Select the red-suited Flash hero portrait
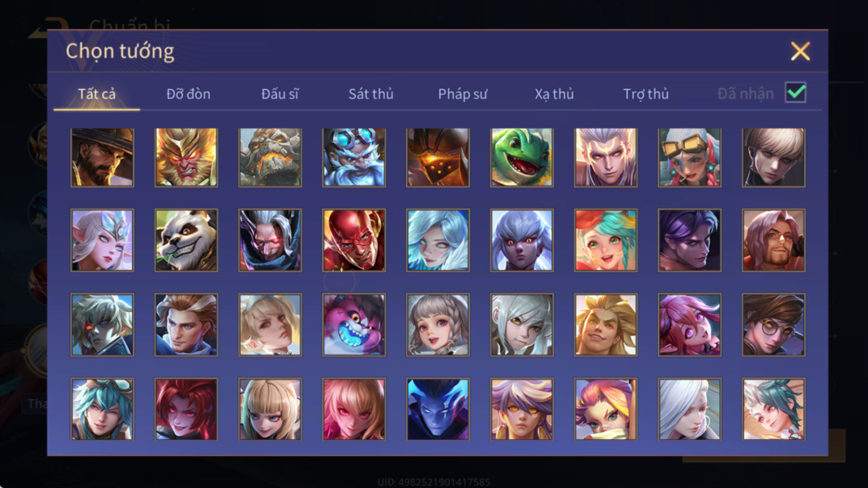 click(x=354, y=241)
